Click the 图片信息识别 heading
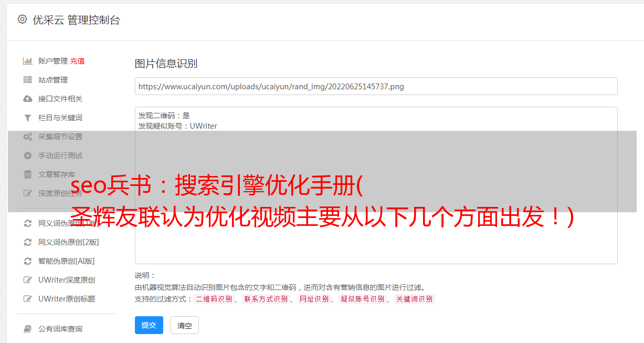The height and width of the screenshot is (343, 644). pyautogui.click(x=166, y=64)
